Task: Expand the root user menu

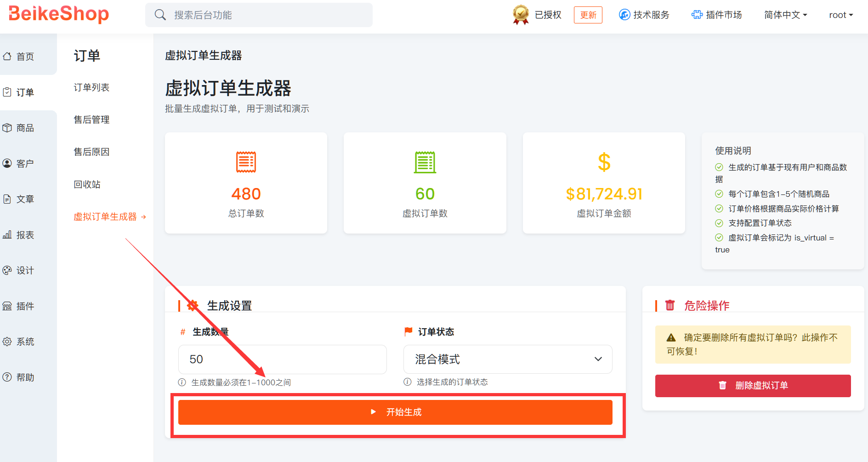Action: 840,15
